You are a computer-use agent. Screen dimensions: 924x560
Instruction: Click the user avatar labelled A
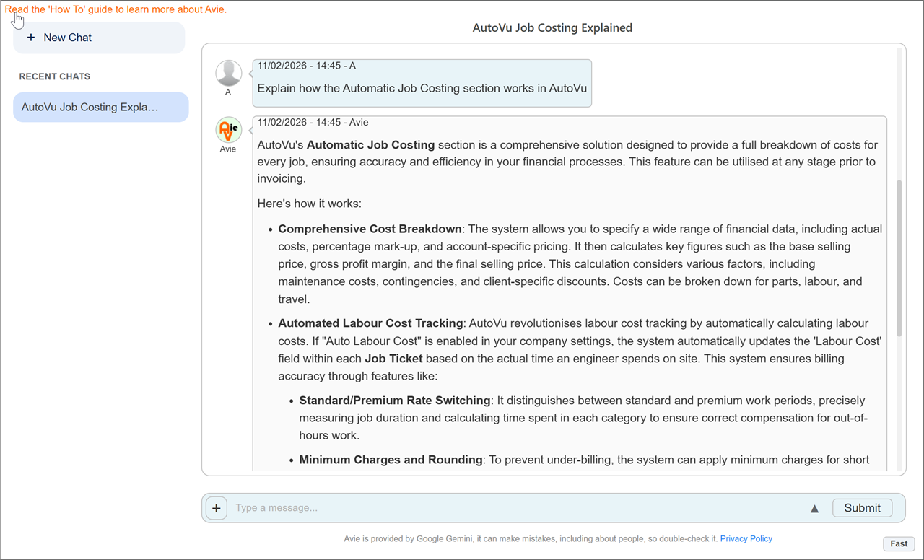point(228,74)
